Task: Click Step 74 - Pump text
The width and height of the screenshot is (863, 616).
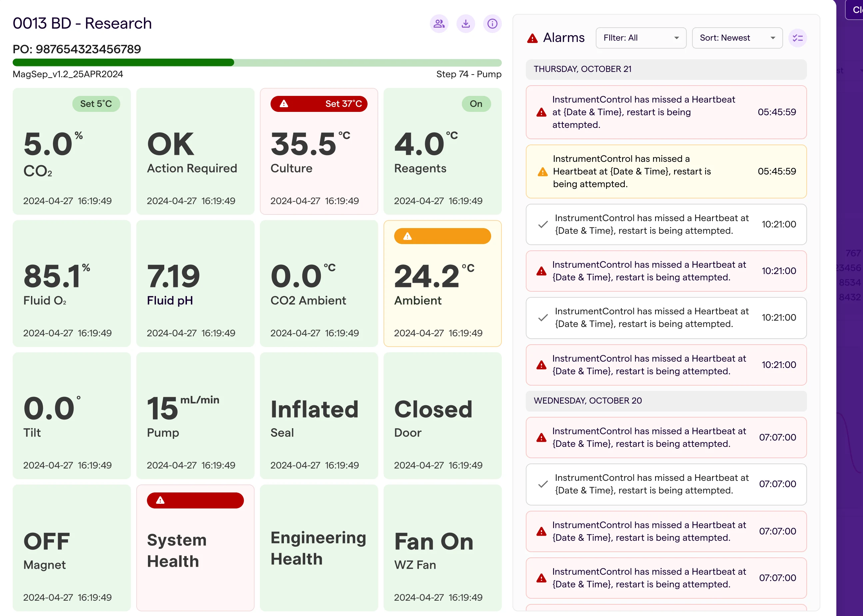Action: tap(469, 74)
